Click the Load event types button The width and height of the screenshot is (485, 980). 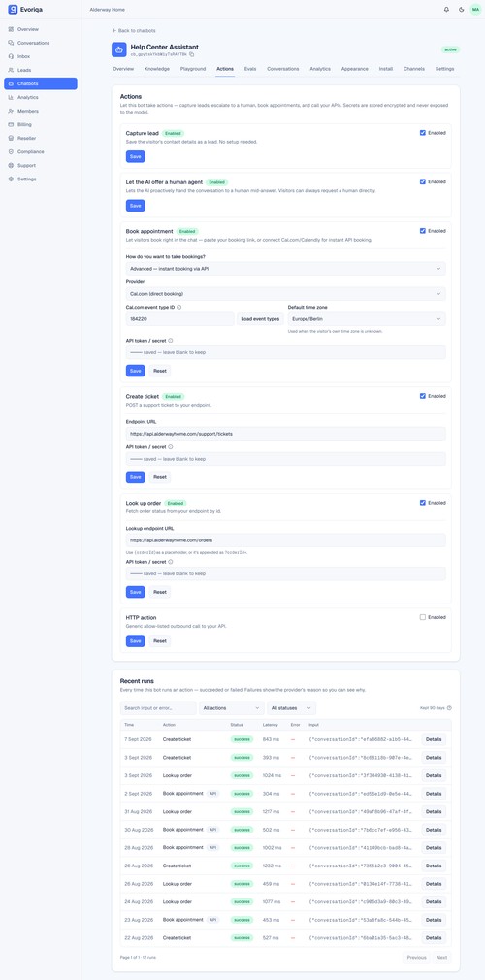(261, 319)
